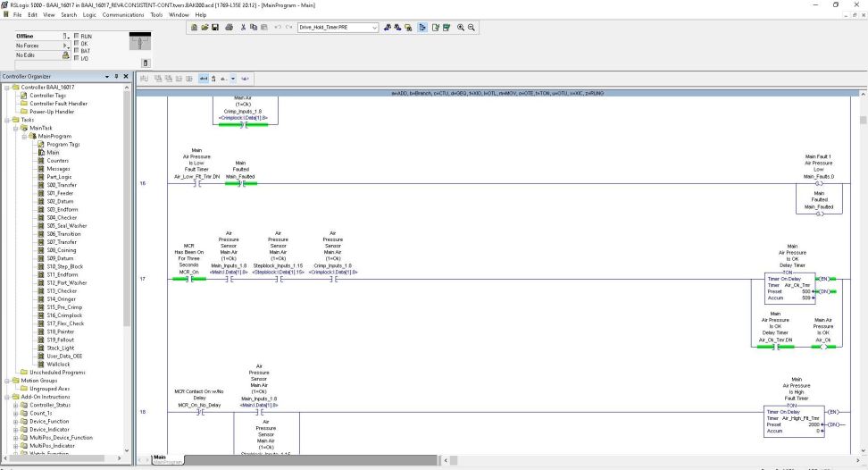
Task: Click the controller lock icon beside No Edits
Action: (66, 53)
